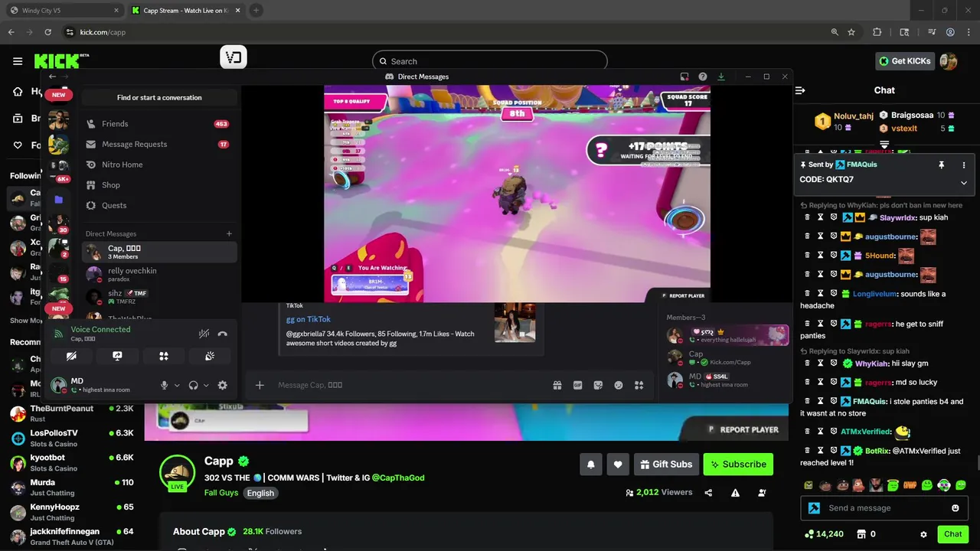Open the Discord GIF picker
This screenshot has width=980, height=551.
coord(578,385)
